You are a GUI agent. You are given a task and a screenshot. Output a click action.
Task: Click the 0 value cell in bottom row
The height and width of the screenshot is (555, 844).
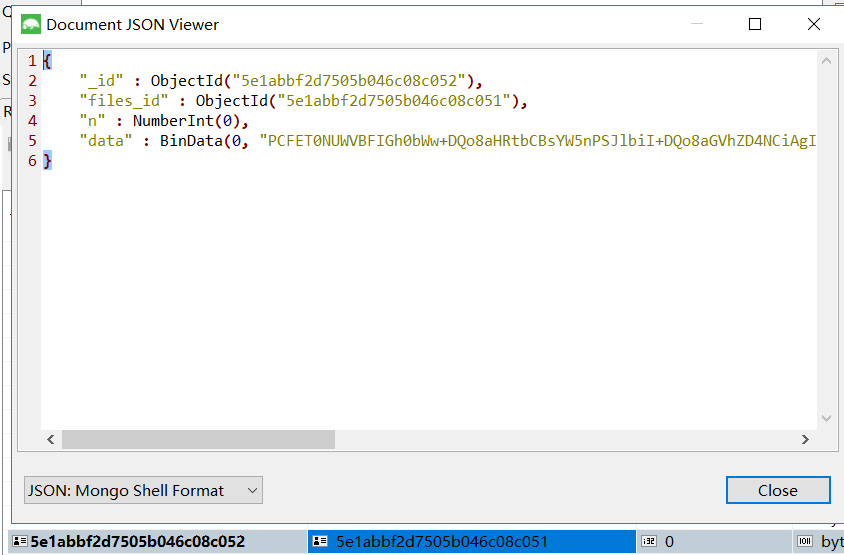(x=714, y=541)
